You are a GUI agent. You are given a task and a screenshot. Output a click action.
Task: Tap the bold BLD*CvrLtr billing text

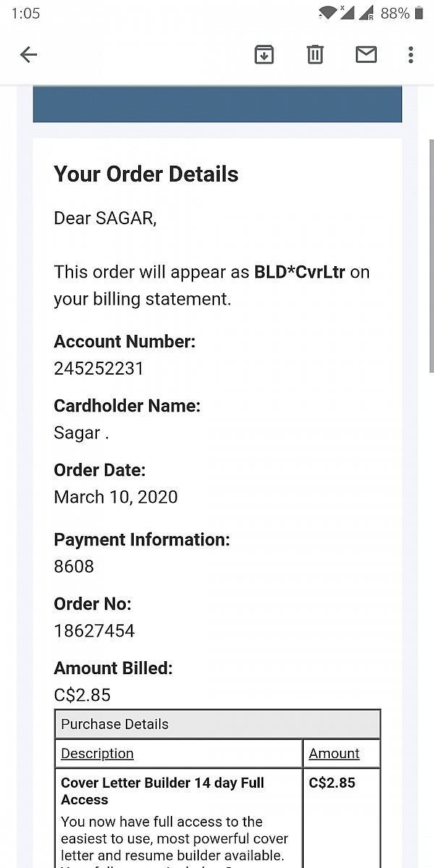click(x=299, y=272)
